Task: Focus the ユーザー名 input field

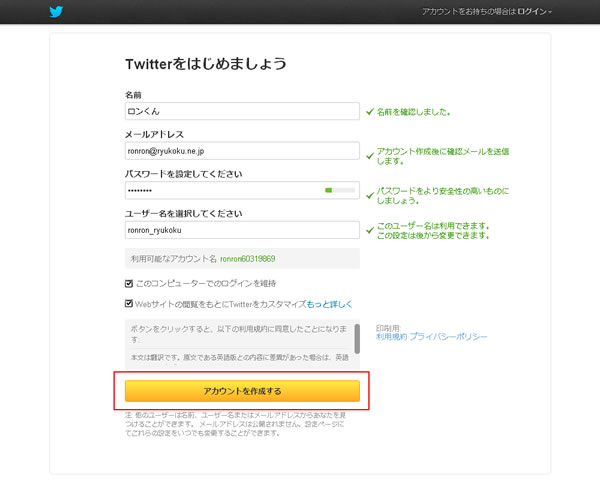Action: pyautogui.click(x=242, y=230)
